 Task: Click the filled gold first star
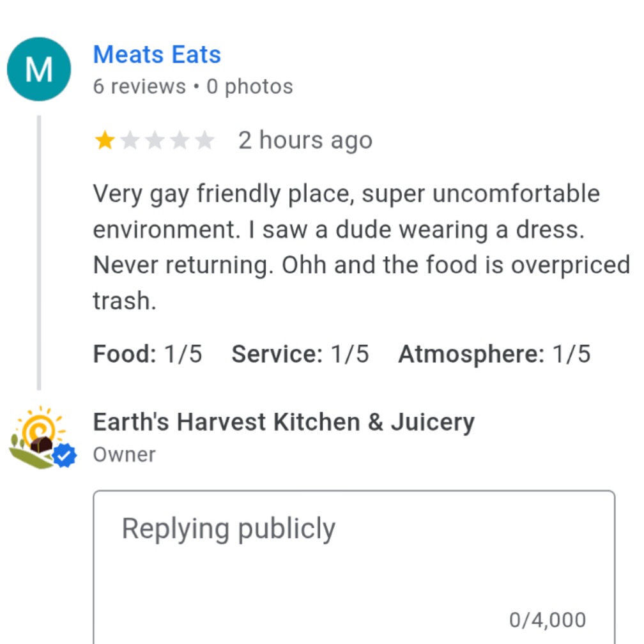(x=105, y=140)
